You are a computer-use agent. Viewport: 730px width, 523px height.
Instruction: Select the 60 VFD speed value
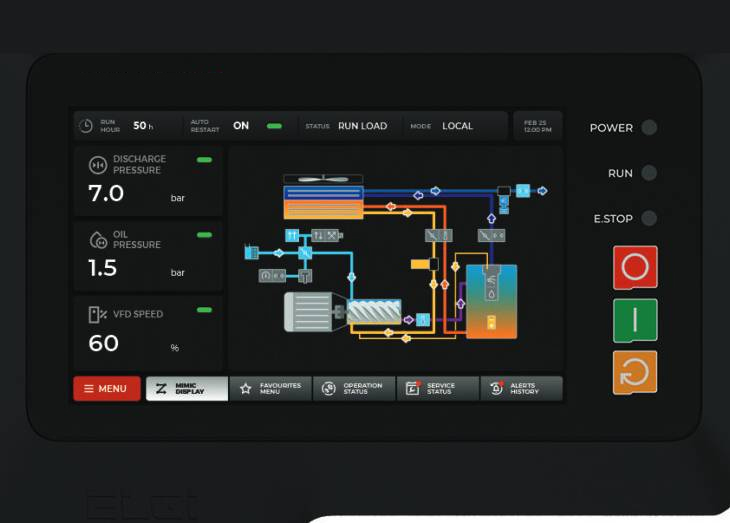click(103, 343)
